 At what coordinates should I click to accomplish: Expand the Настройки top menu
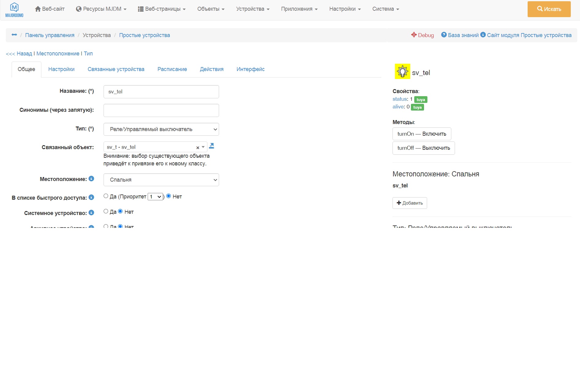pyautogui.click(x=345, y=9)
